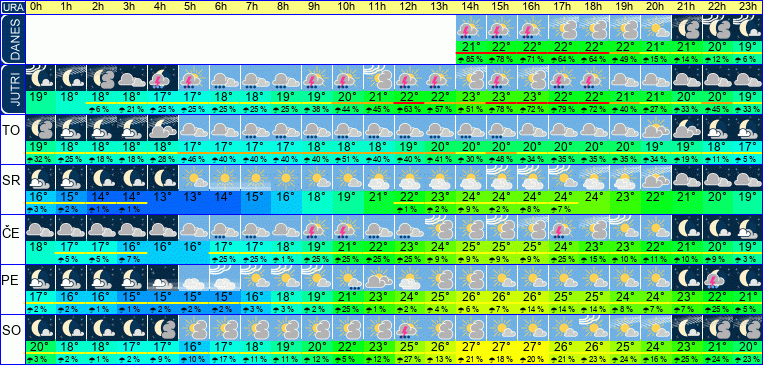Select the 12h column header
763x365 pixels.
(x=409, y=7)
